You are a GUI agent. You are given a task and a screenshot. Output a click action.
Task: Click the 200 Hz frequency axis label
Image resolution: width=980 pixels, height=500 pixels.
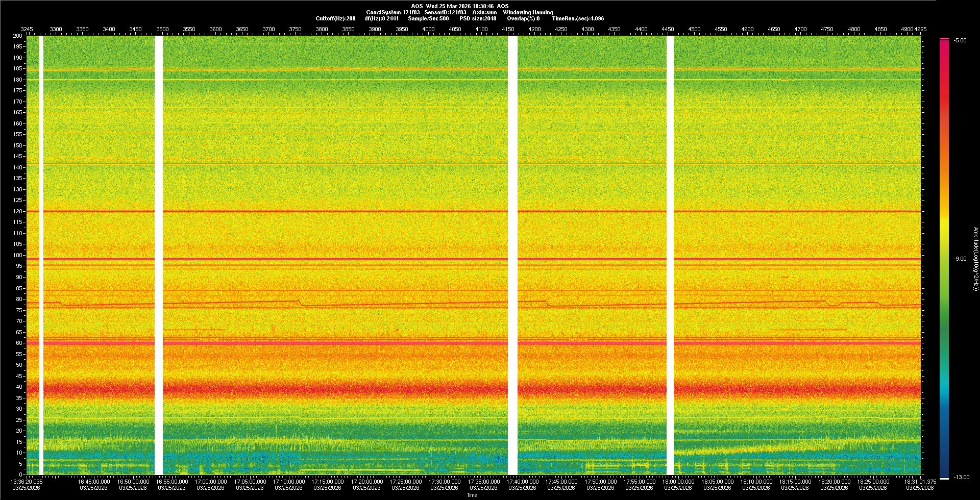point(17,36)
